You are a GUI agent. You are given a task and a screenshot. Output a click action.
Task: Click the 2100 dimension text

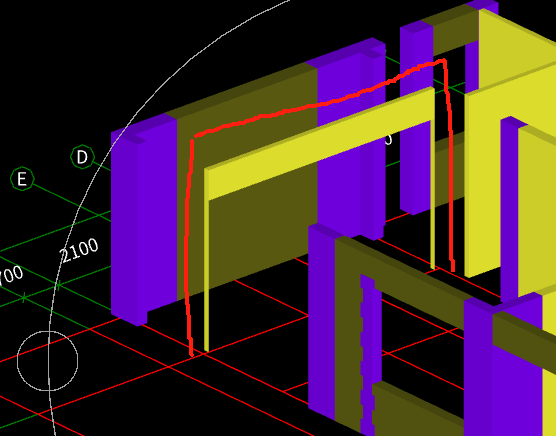coord(79,250)
